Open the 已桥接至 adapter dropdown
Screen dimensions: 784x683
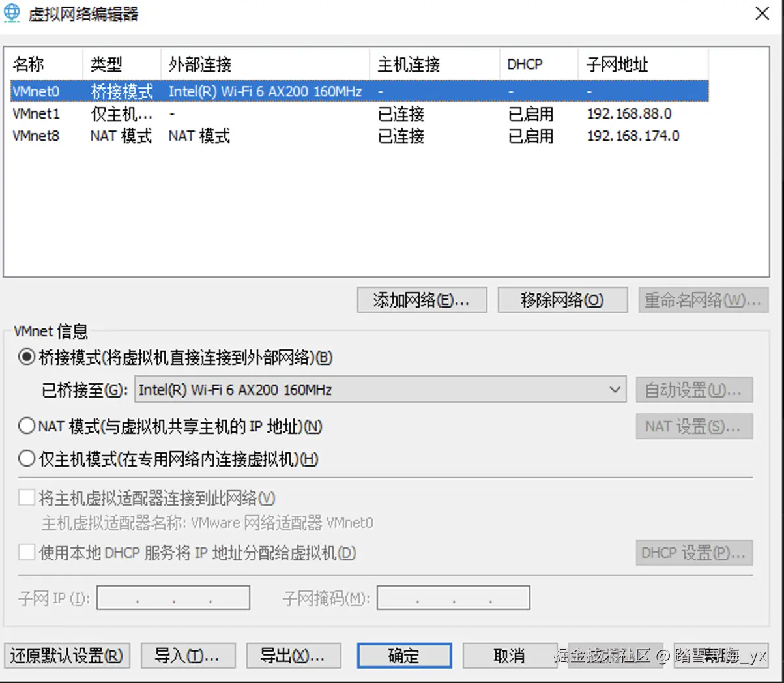(x=380, y=390)
